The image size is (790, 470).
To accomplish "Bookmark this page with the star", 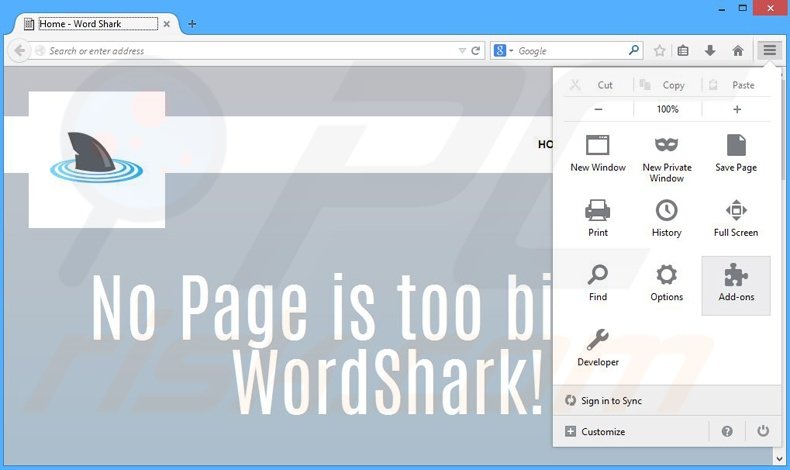I will coord(659,50).
